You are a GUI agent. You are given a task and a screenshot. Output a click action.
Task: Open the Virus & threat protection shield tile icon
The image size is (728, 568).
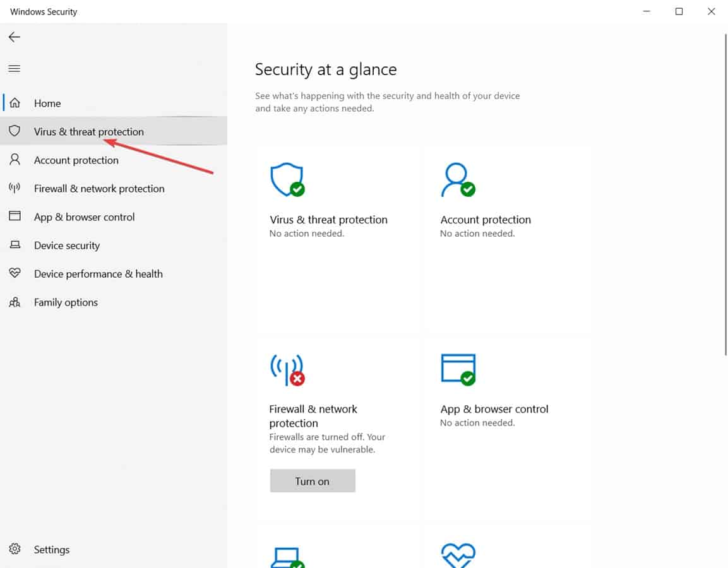click(x=287, y=180)
